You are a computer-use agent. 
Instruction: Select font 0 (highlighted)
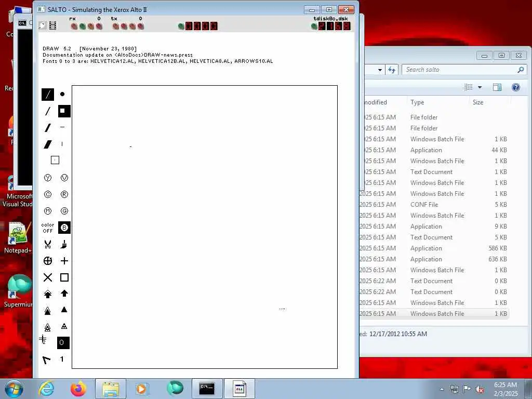(63, 343)
